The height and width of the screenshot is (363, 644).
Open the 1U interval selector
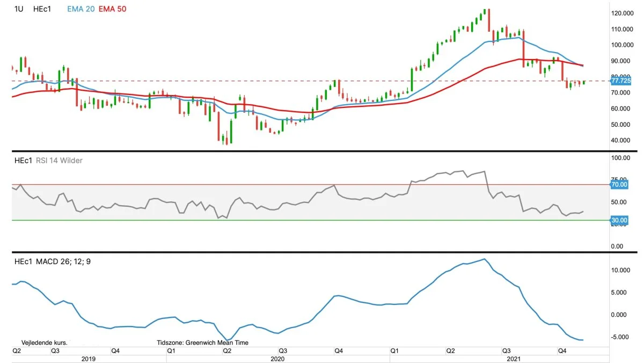tap(18, 9)
